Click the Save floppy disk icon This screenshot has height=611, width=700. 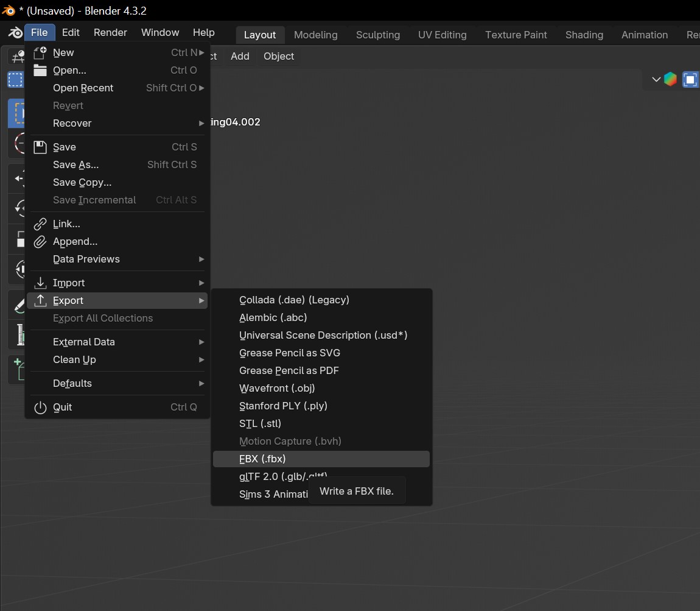(40, 147)
